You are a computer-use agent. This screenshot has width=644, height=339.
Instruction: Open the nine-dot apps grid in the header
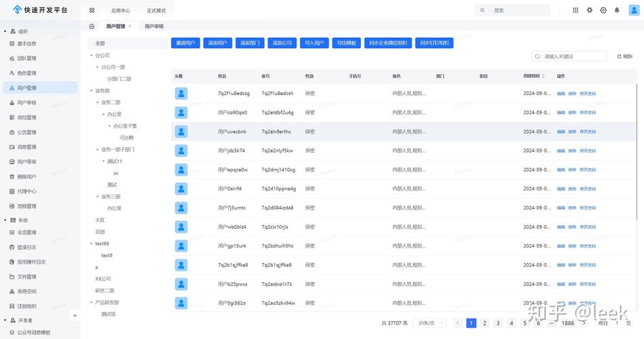point(576,10)
